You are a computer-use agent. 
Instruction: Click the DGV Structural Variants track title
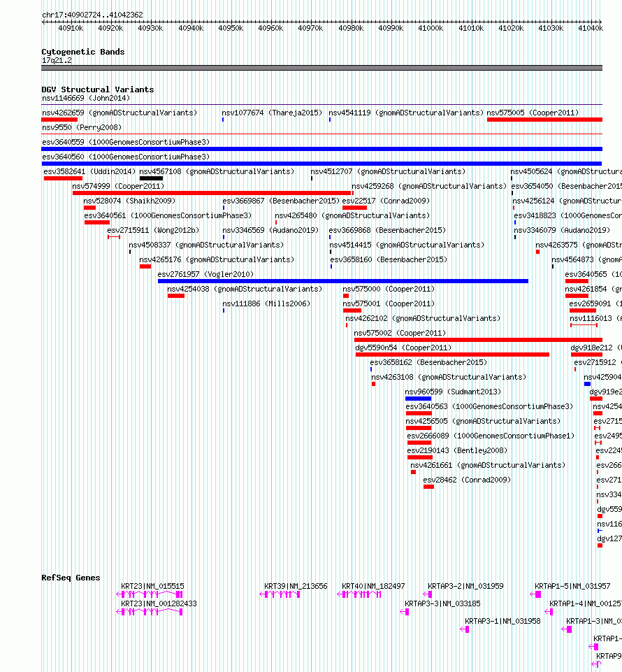coord(98,90)
